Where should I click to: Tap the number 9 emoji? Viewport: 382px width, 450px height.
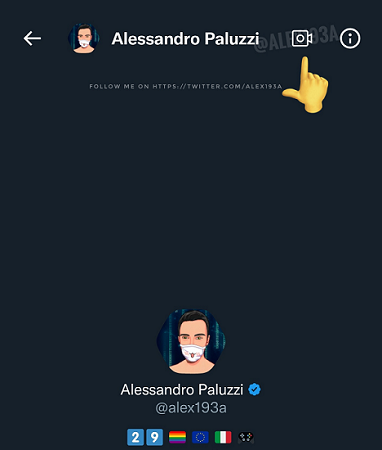click(x=155, y=437)
